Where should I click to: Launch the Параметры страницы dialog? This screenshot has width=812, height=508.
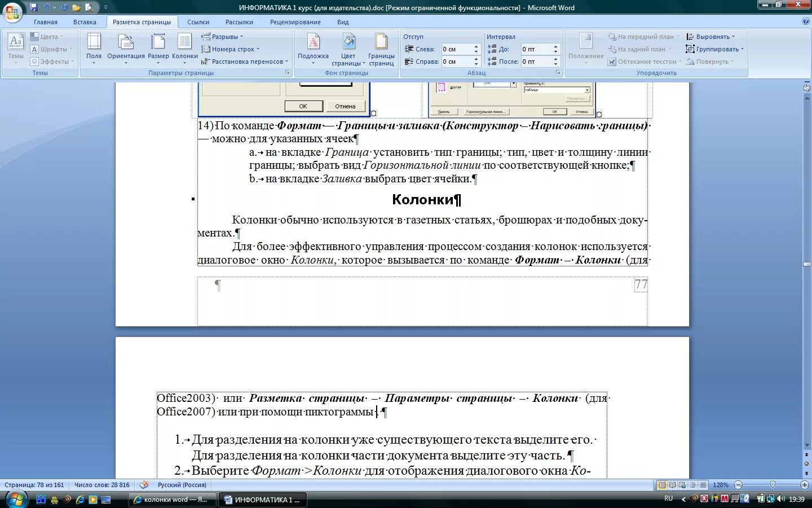pyautogui.click(x=288, y=73)
